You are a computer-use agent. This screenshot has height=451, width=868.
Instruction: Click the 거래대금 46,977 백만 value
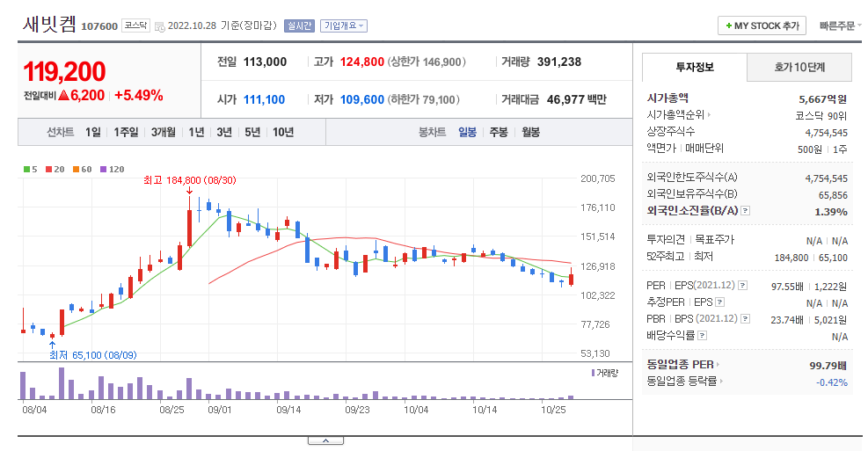577,99
